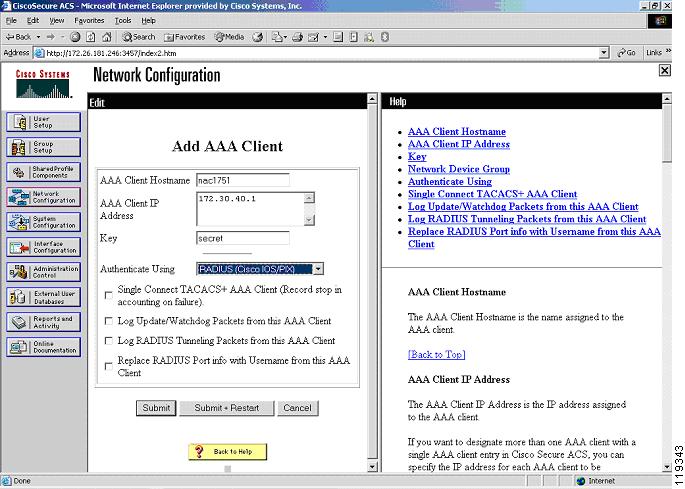Click the Back to Top link

pos(436,354)
